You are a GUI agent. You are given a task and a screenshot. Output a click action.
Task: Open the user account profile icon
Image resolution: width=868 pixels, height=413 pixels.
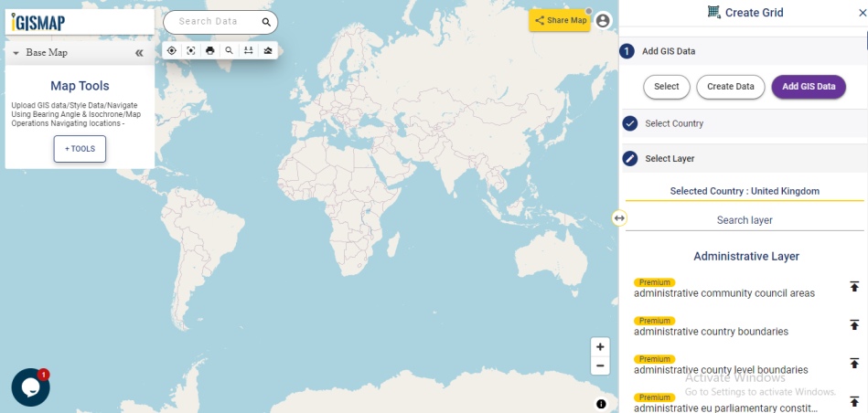click(603, 20)
